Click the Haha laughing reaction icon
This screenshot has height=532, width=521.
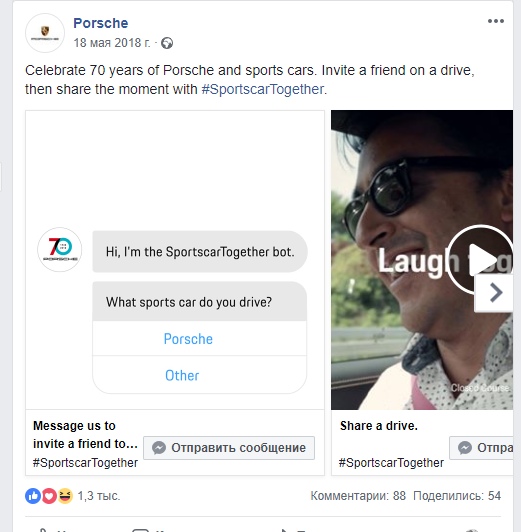(65, 496)
